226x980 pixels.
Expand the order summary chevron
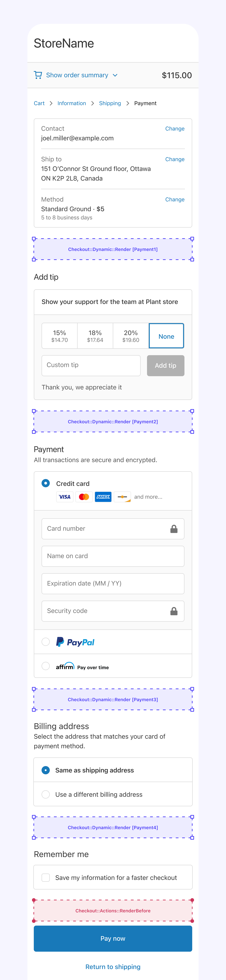click(115, 75)
